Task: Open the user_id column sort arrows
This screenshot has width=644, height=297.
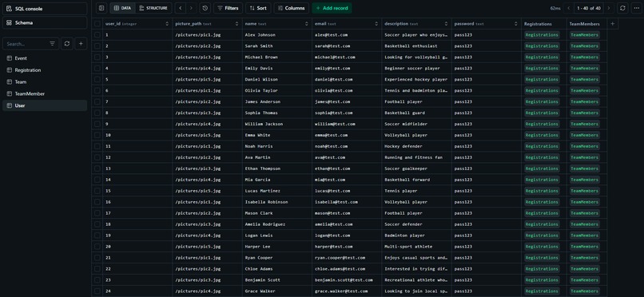Action: (x=167, y=24)
